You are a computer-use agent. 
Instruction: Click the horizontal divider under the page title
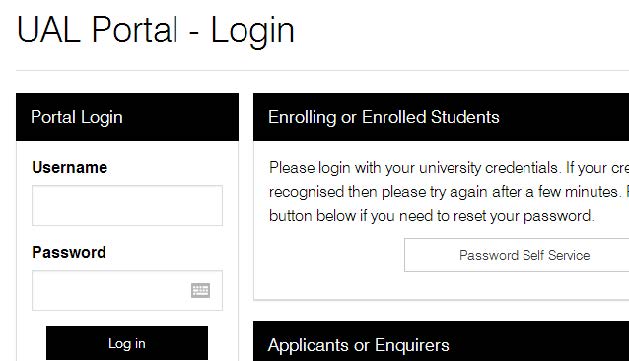pos(323,70)
